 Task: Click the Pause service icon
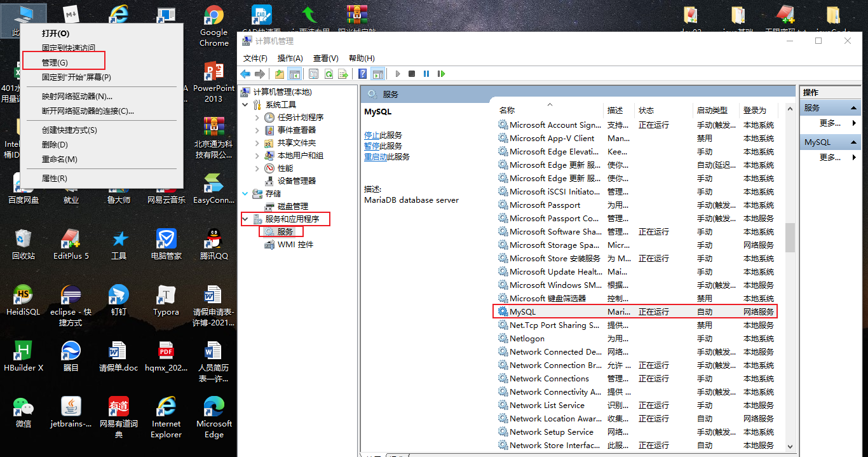[426, 74]
